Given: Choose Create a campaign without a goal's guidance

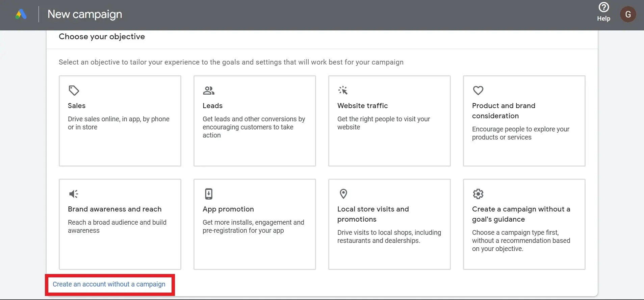Looking at the screenshot, I should pos(521,214).
